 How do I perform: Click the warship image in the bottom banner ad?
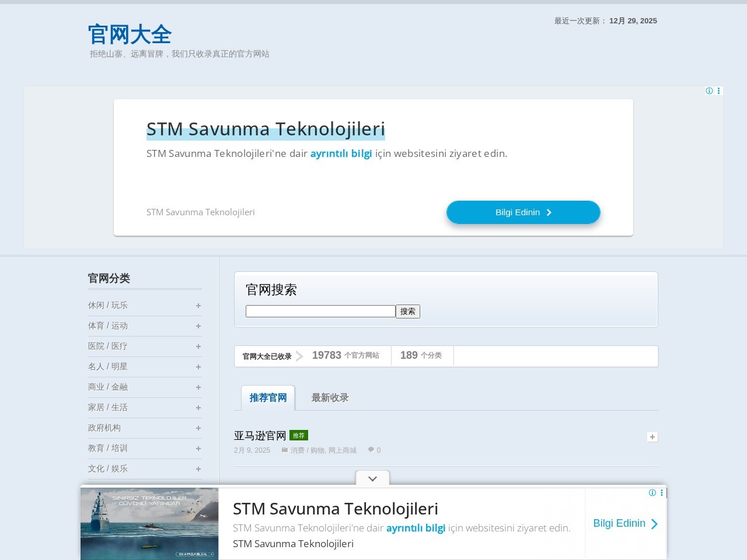(149, 524)
